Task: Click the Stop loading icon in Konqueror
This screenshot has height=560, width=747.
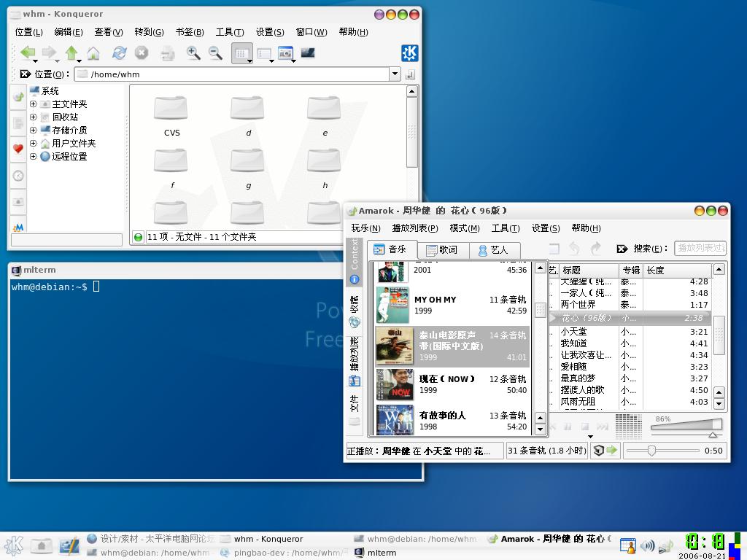Action: (141, 52)
